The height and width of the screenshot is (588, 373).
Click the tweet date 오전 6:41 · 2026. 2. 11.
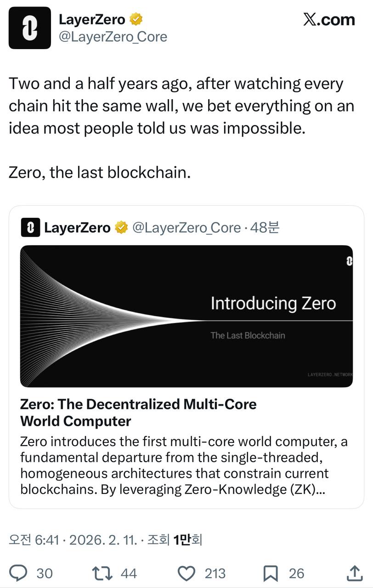pos(73,540)
